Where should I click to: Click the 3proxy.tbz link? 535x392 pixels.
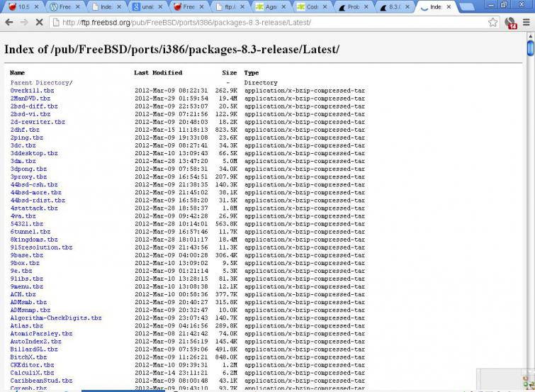click(x=28, y=177)
